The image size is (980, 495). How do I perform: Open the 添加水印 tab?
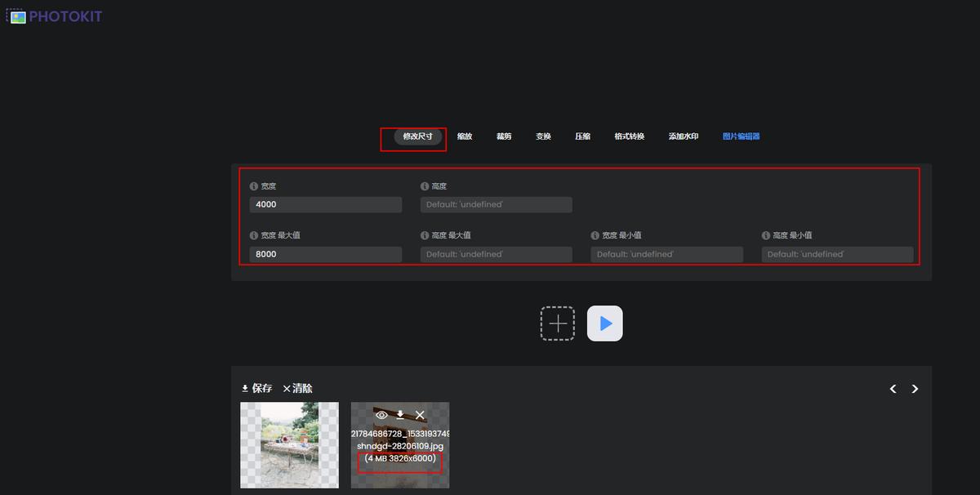[684, 136]
